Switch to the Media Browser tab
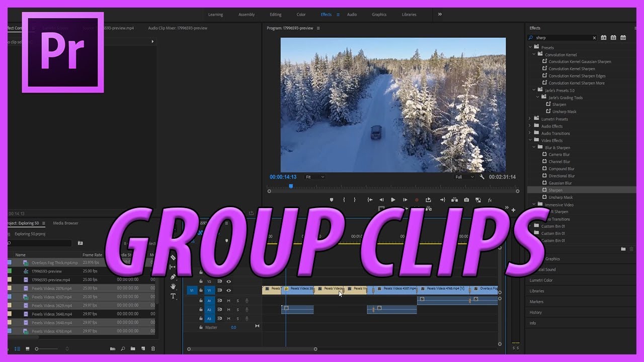The width and height of the screenshot is (644, 362). [x=66, y=223]
